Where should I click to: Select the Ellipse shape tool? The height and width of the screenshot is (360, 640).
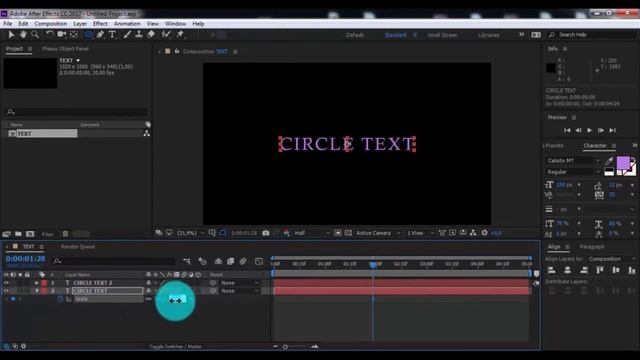pyautogui.click(x=88, y=35)
